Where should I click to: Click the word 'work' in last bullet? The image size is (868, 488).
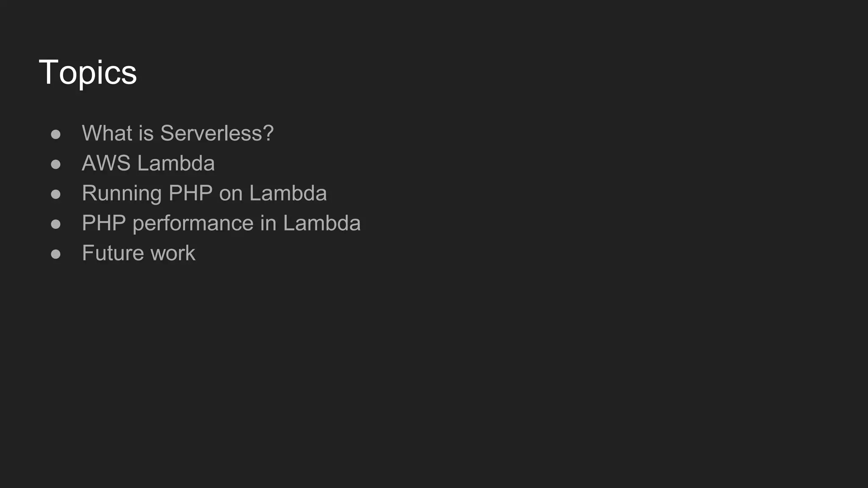pos(173,253)
